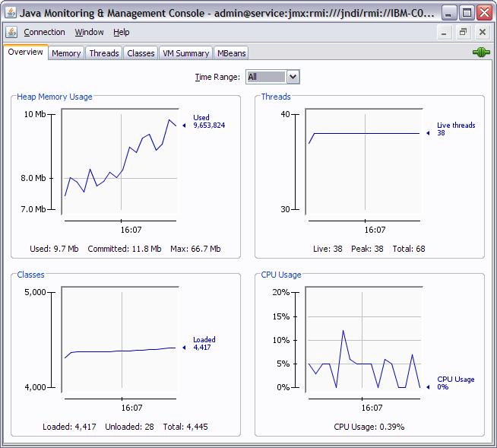The image size is (497, 448).
Task: Click the Java icon beside Connection menu
Action: point(11,32)
